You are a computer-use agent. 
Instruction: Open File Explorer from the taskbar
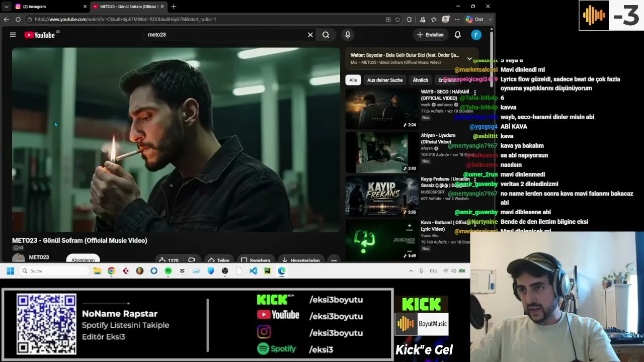coord(97,271)
